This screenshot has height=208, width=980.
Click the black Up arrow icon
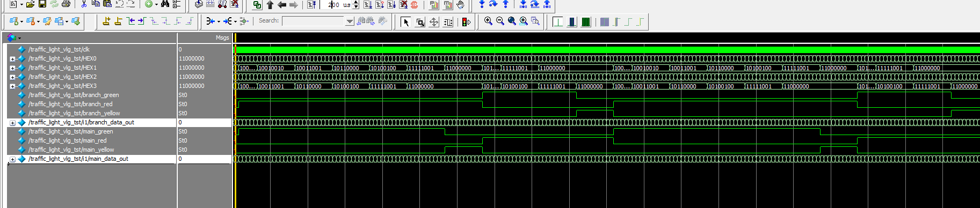point(270,5)
